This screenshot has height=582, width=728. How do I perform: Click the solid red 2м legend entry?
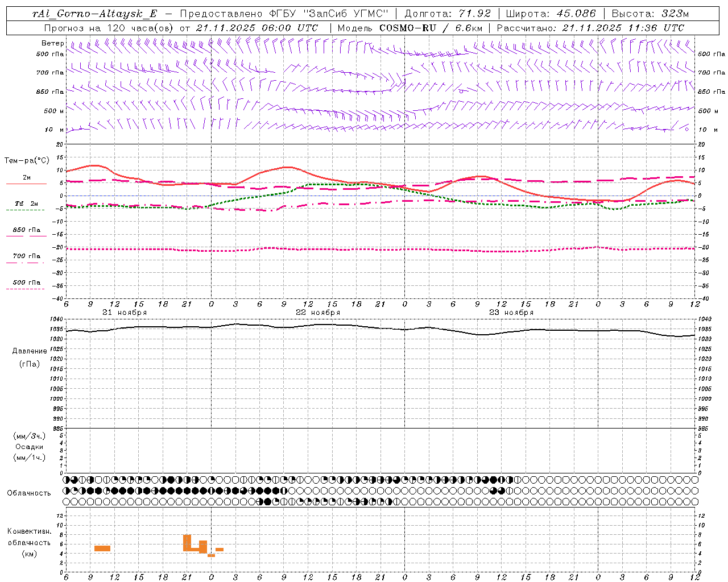click(x=26, y=180)
